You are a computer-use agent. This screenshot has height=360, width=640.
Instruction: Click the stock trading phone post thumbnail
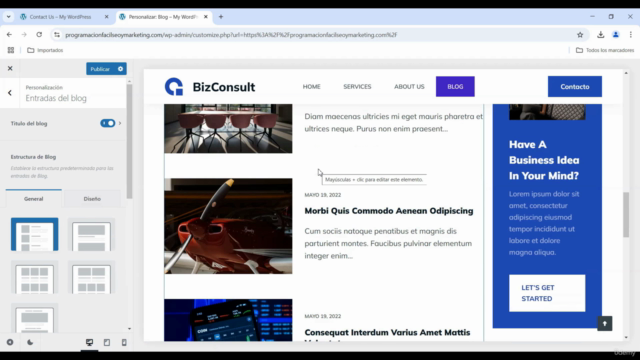228,320
